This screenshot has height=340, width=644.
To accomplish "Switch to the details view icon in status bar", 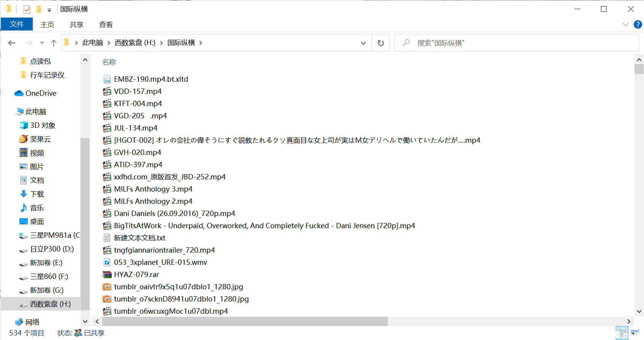I will [x=622, y=333].
